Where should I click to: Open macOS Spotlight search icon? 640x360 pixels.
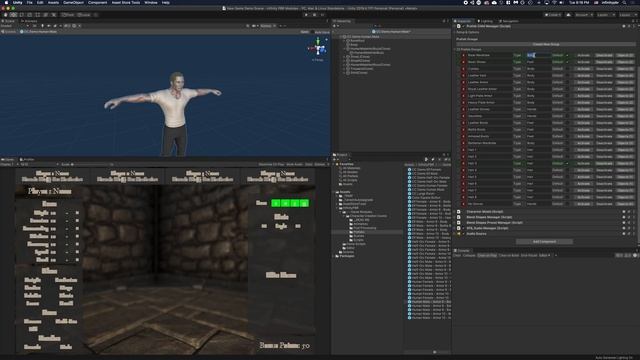pyautogui.click(x=624, y=2)
